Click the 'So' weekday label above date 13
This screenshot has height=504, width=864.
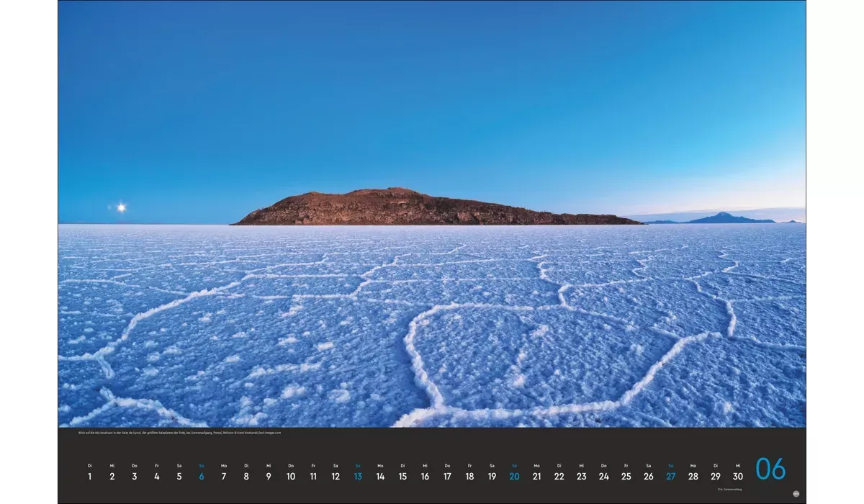coord(358,466)
